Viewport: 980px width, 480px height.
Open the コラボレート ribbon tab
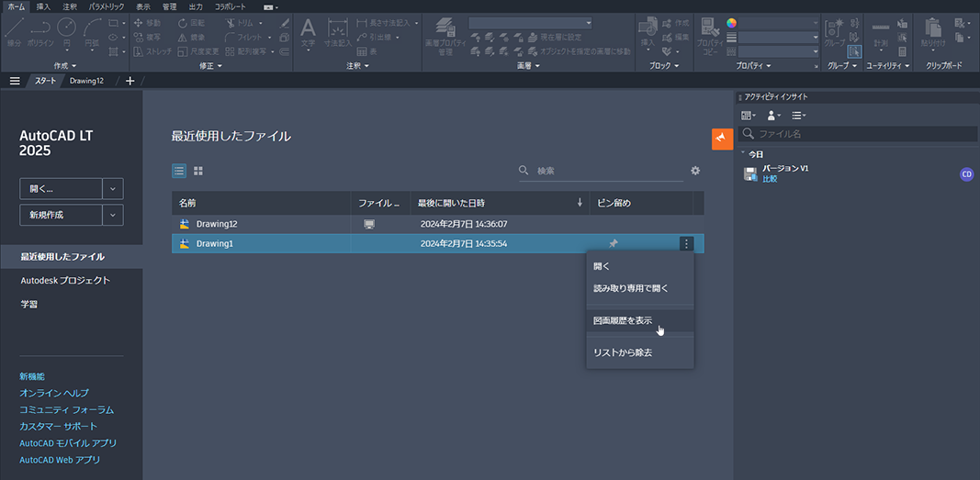[230, 6]
